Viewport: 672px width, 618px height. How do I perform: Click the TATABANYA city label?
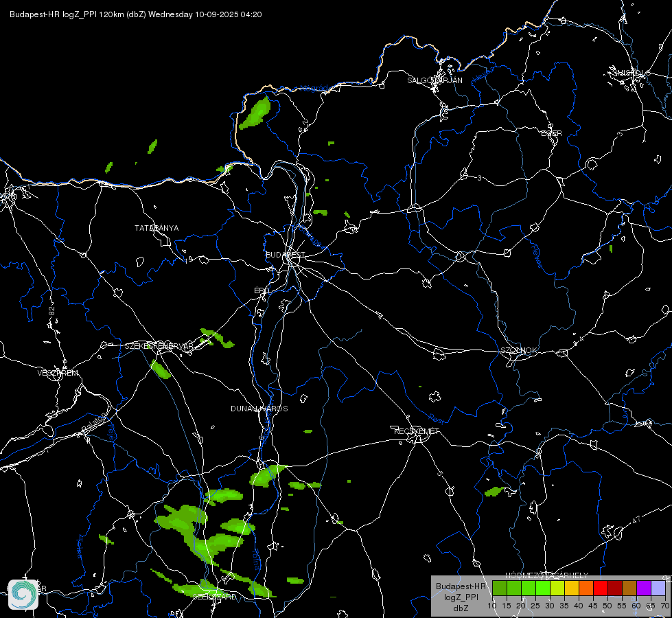pos(157,228)
